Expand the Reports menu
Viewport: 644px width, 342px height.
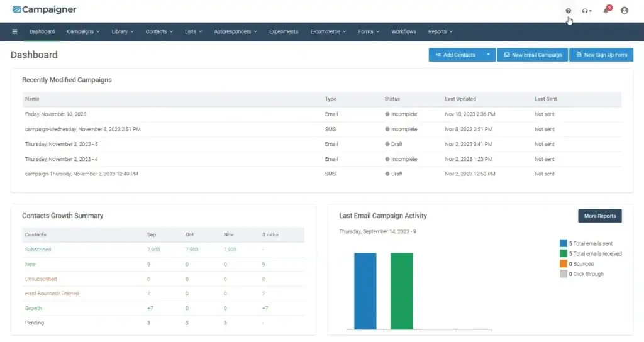440,31
